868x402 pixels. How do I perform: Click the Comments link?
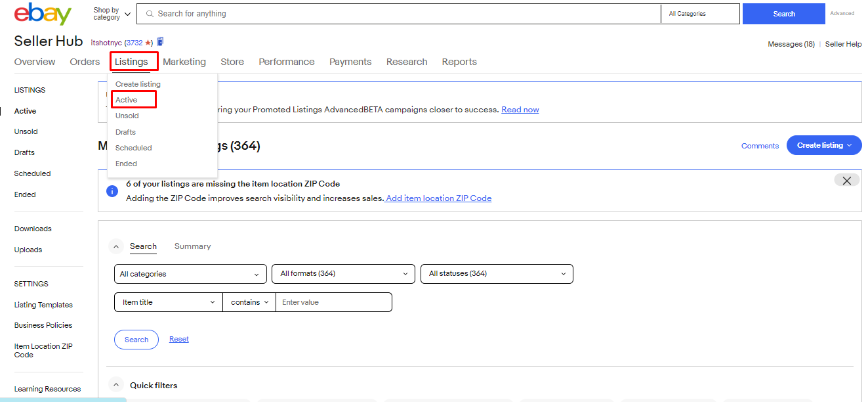coord(760,146)
